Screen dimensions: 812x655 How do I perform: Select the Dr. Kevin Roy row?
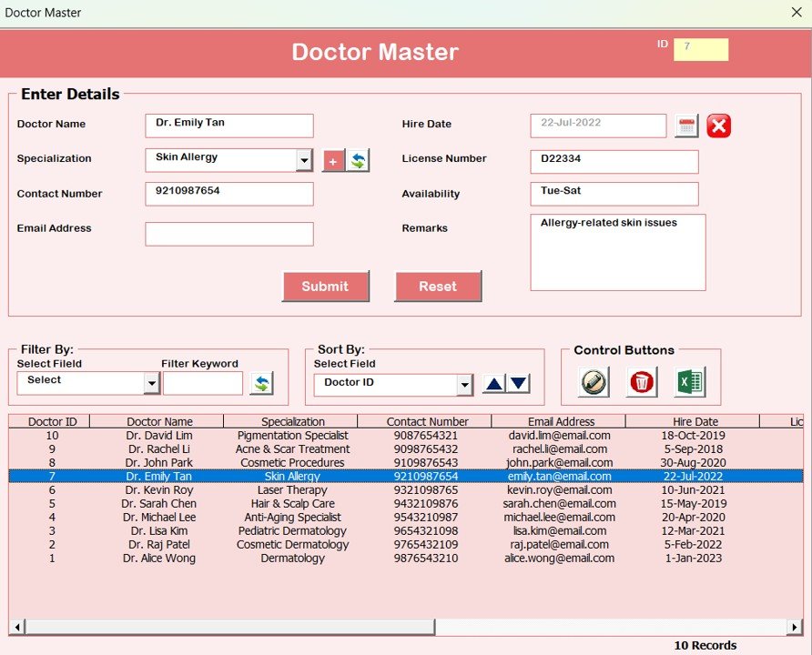click(x=406, y=490)
